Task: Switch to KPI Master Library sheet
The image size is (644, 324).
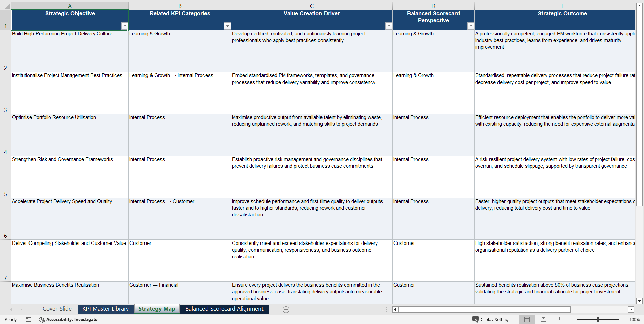Action: click(x=106, y=309)
